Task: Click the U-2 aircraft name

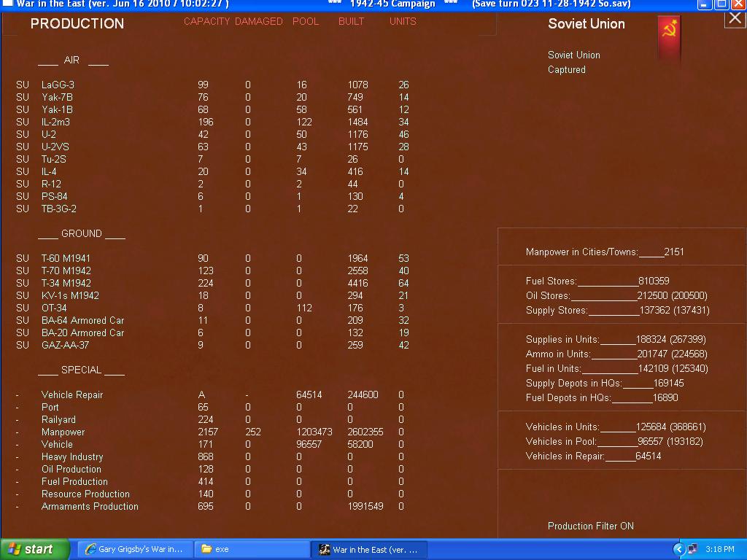Action: coord(49,134)
